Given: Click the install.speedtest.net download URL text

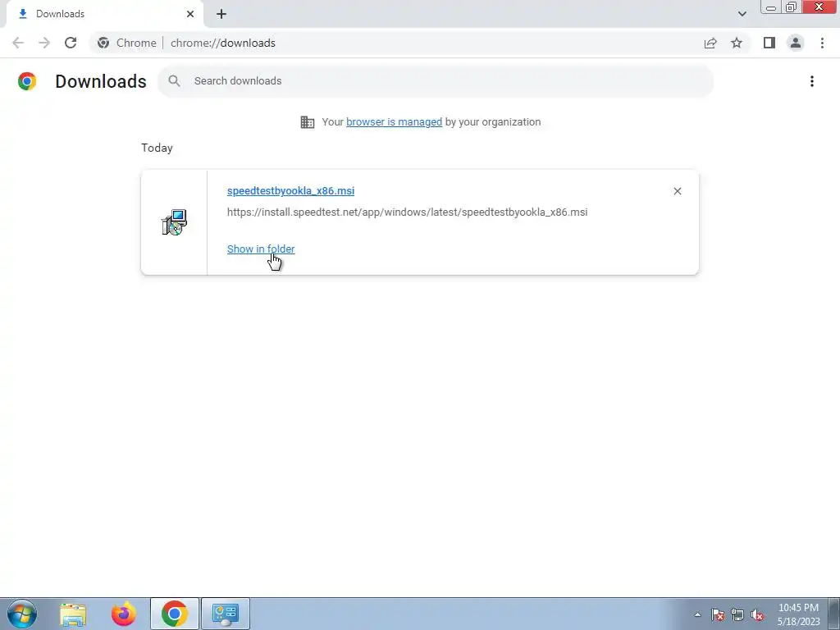Looking at the screenshot, I should point(407,212).
